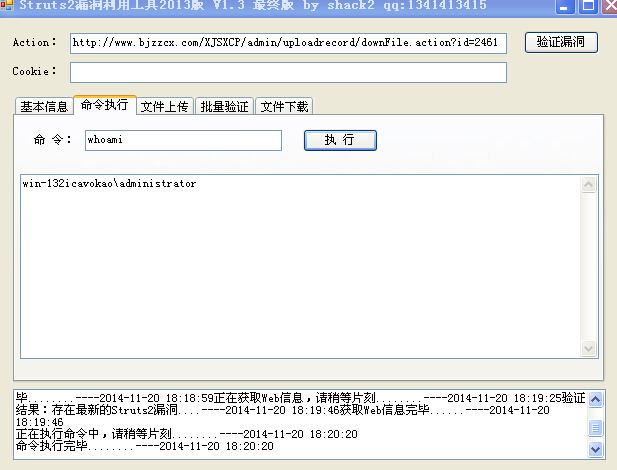The height and width of the screenshot is (470, 617).
Task: Click the 验证漏洞 button
Action: 561,42
